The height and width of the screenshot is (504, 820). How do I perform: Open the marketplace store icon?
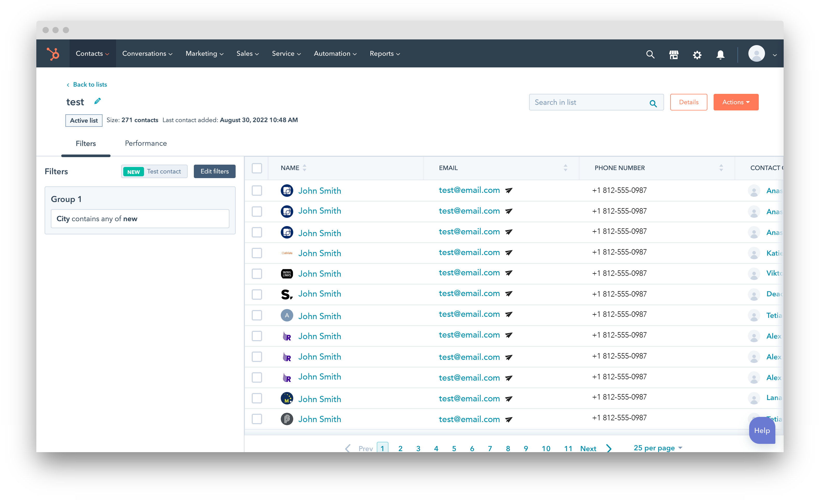[x=674, y=54]
